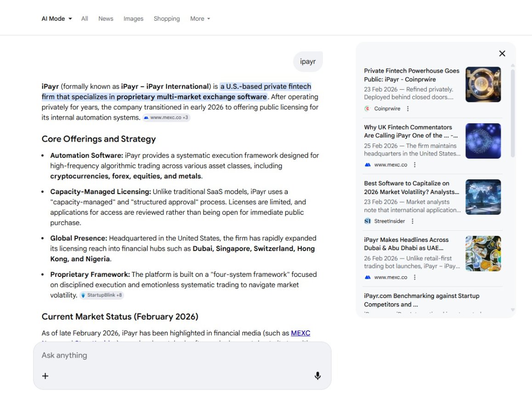Open the AI Mode dropdown

[x=57, y=19]
